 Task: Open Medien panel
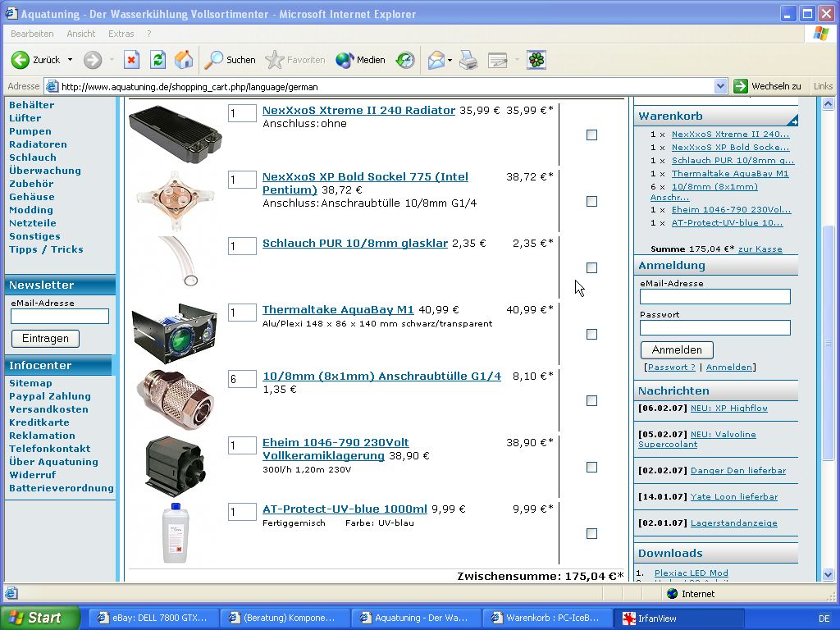361,60
